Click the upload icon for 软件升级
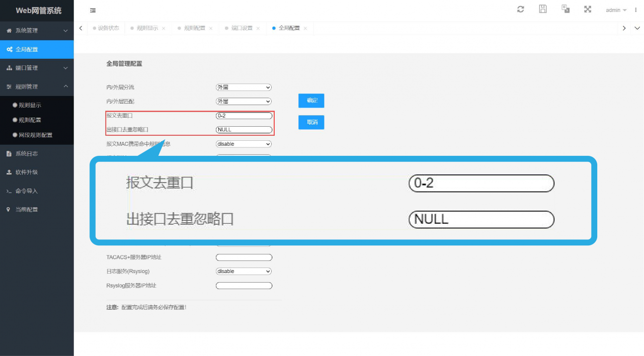644x356 pixels. click(9, 172)
